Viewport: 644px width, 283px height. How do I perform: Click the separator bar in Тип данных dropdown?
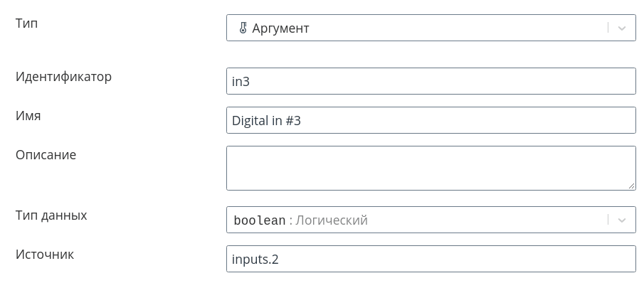pos(608,220)
